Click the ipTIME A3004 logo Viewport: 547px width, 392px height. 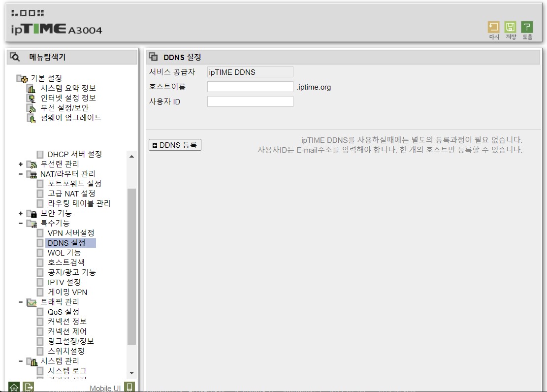coord(57,29)
